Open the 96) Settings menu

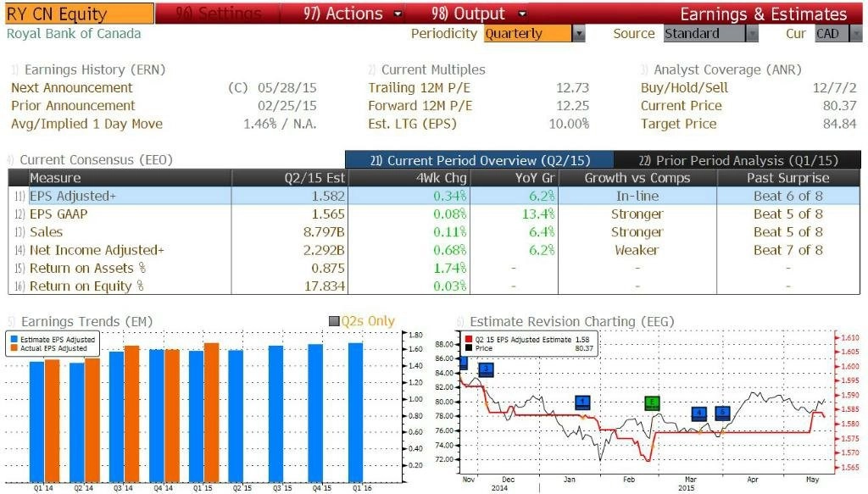[218, 14]
